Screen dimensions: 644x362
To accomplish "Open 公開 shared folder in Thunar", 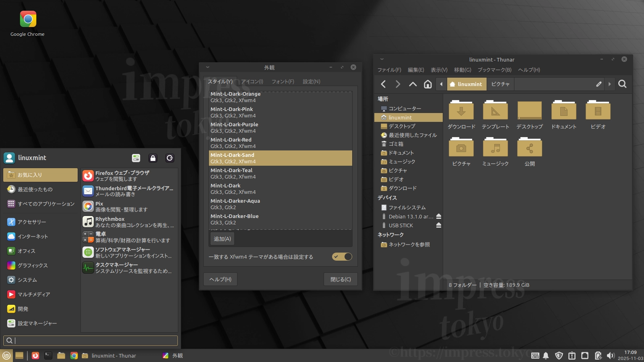I will pos(530,152).
